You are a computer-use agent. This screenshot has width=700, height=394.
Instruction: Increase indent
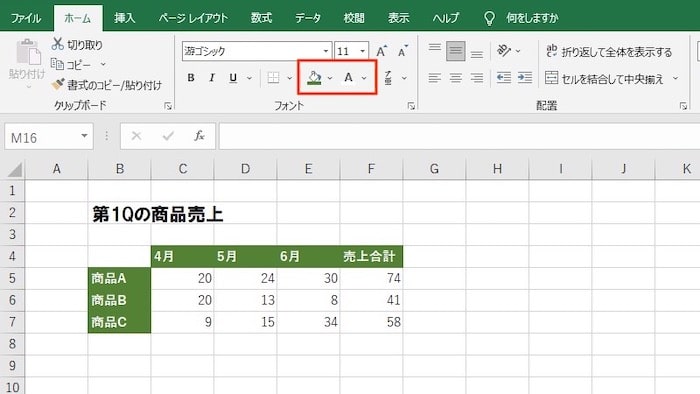click(x=525, y=78)
